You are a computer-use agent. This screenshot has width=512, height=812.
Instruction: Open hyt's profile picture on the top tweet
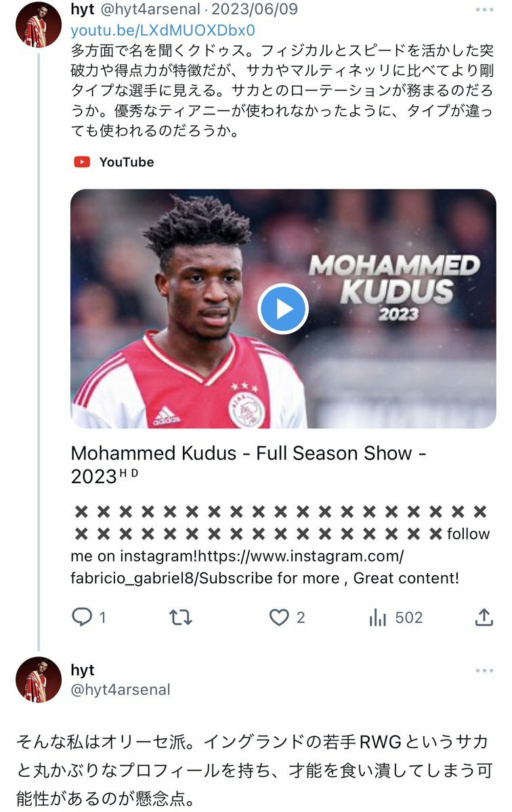pyautogui.click(x=39, y=24)
